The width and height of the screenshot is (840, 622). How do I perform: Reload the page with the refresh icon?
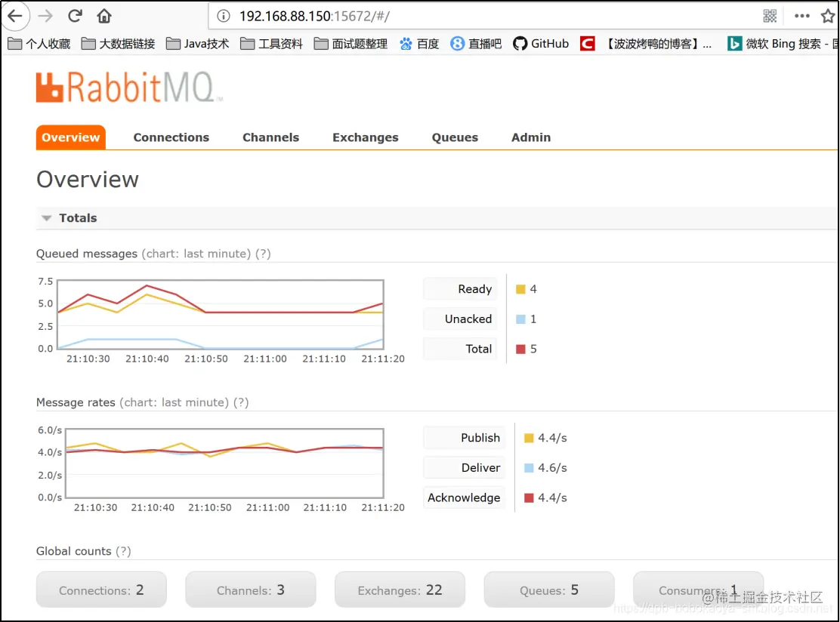tap(75, 16)
